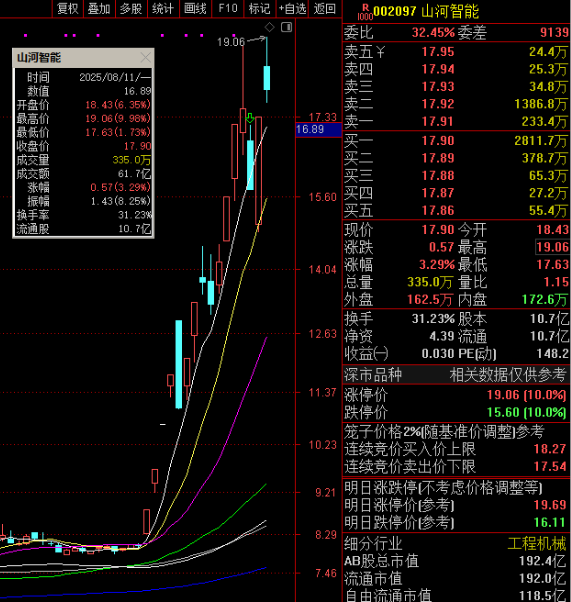Click the tall cyan candle near 12.63
The image size is (571, 602).
[x=179, y=364]
